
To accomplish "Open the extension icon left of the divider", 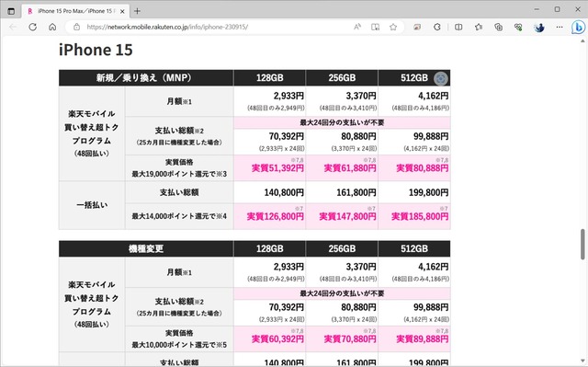I will pos(437,27).
